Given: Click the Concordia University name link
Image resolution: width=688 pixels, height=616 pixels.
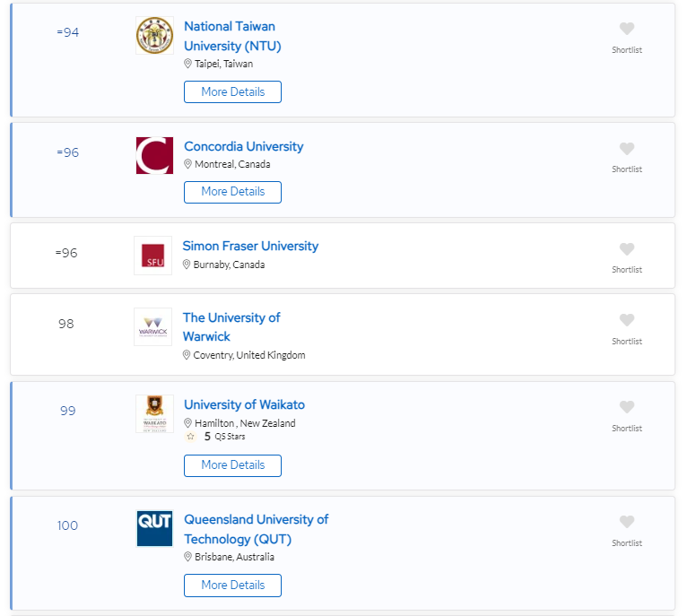Looking at the screenshot, I should pos(243,146).
